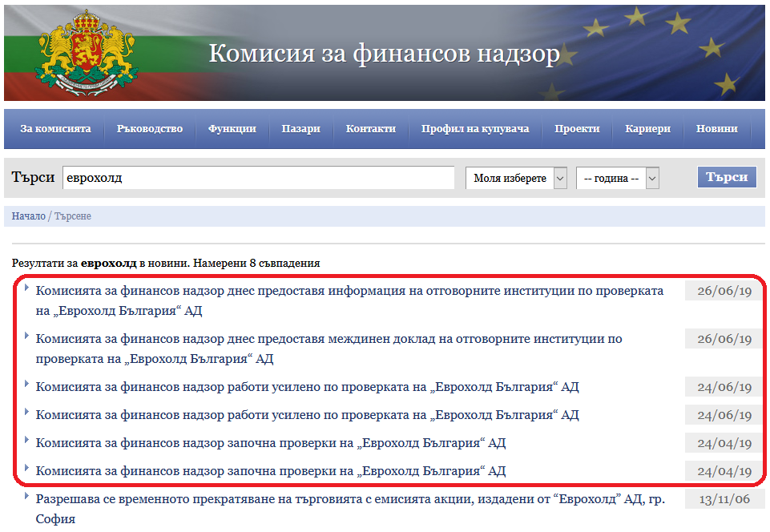The height and width of the screenshot is (532, 770).
Task: Click 'Търсене' in the breadcrumb
Action: [73, 216]
